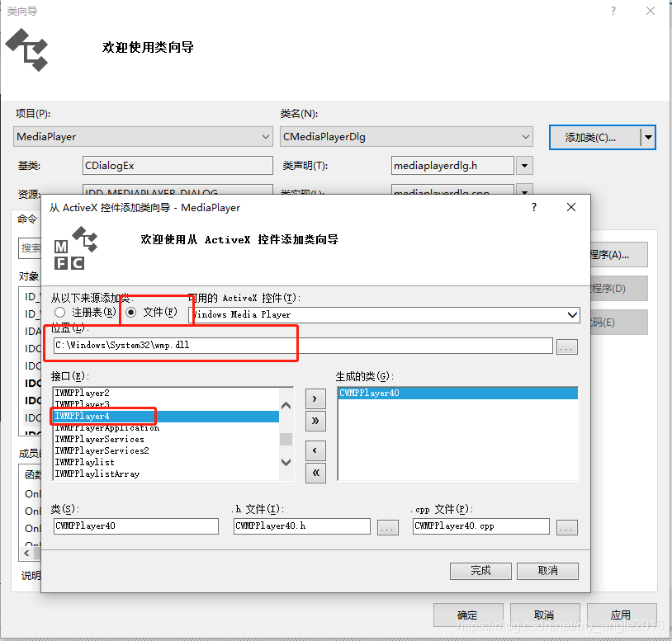Open help in the Class Wizard title bar
672x641 pixels.
pos(613,11)
